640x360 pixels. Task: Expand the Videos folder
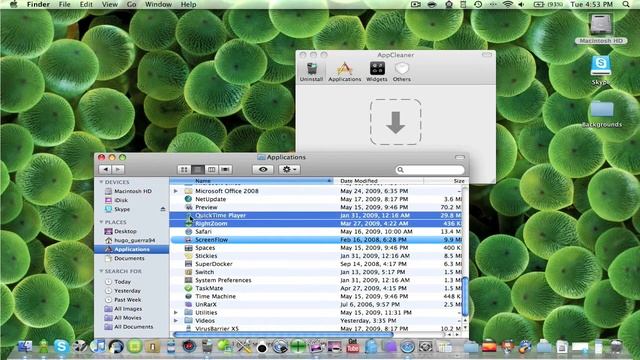(176, 321)
